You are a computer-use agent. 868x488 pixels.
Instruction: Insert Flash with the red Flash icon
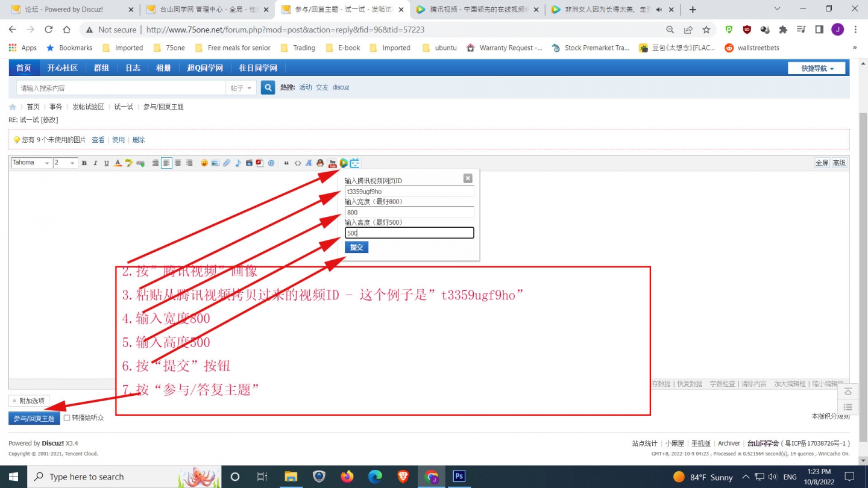pyautogui.click(x=260, y=163)
